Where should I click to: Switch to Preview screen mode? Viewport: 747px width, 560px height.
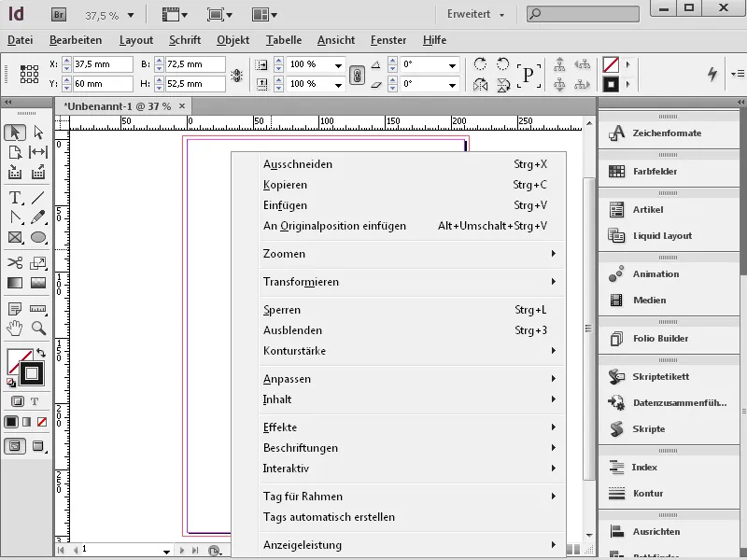point(38,446)
